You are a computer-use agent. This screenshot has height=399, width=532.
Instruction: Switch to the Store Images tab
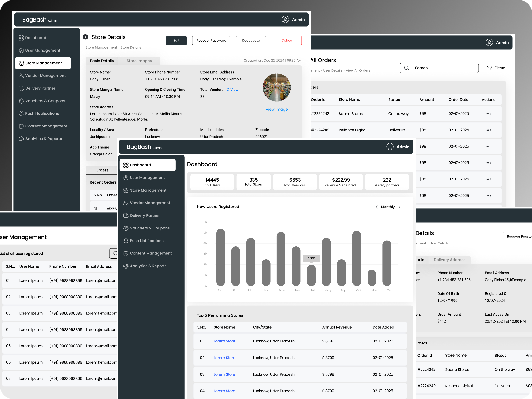coord(139,61)
